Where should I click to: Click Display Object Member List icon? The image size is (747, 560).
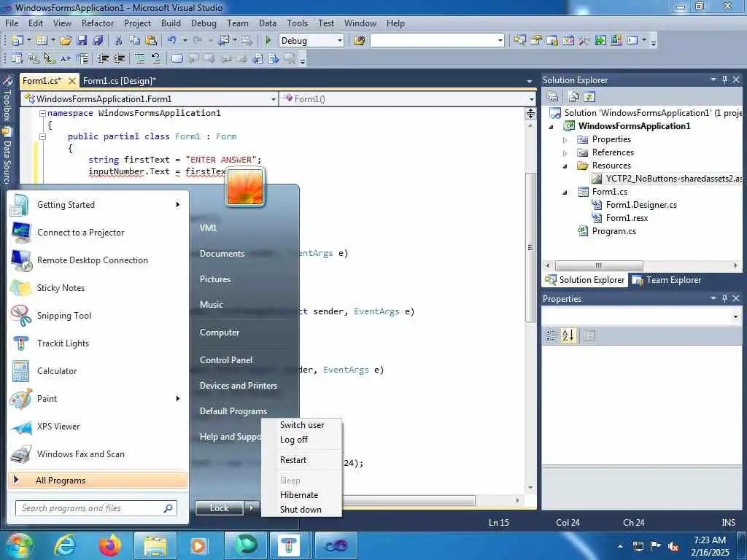tap(18, 58)
